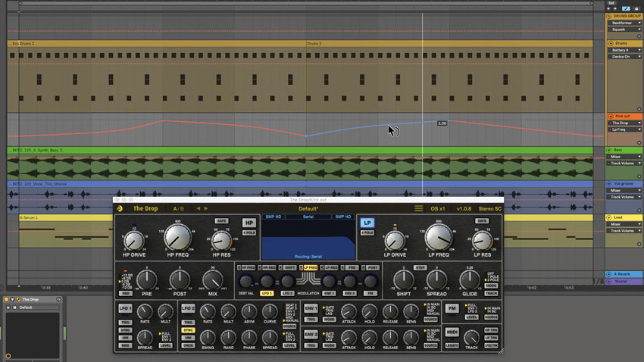Image resolution: width=644 pixels, height=362 pixels.
Task: Switch HP filter 4 POLE setting
Action: coord(249,232)
